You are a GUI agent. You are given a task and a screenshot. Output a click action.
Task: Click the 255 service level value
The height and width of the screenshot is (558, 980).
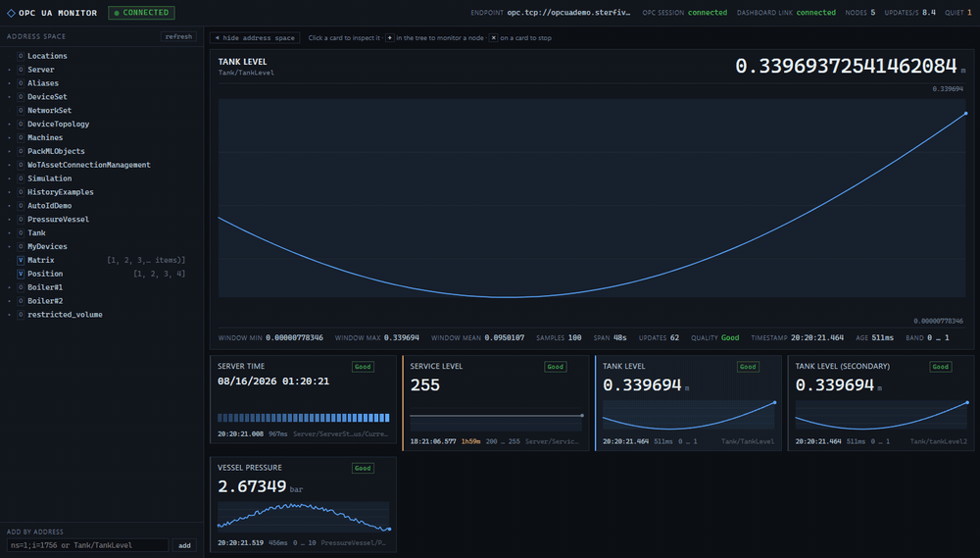click(x=425, y=385)
